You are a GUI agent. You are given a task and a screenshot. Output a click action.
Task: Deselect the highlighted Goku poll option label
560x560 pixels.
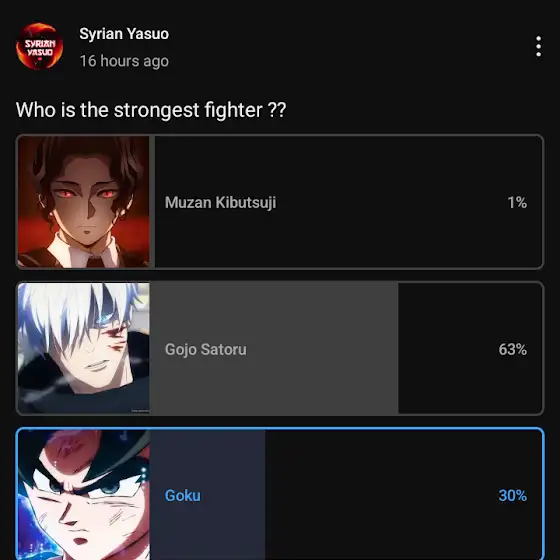click(x=182, y=496)
